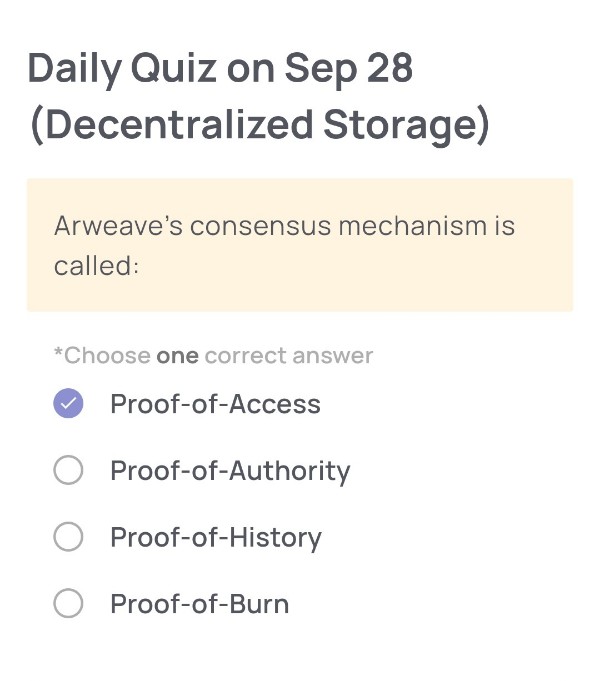Click the Proof-of-History answer text
Screen dimensions: 600x681
pos(216,537)
